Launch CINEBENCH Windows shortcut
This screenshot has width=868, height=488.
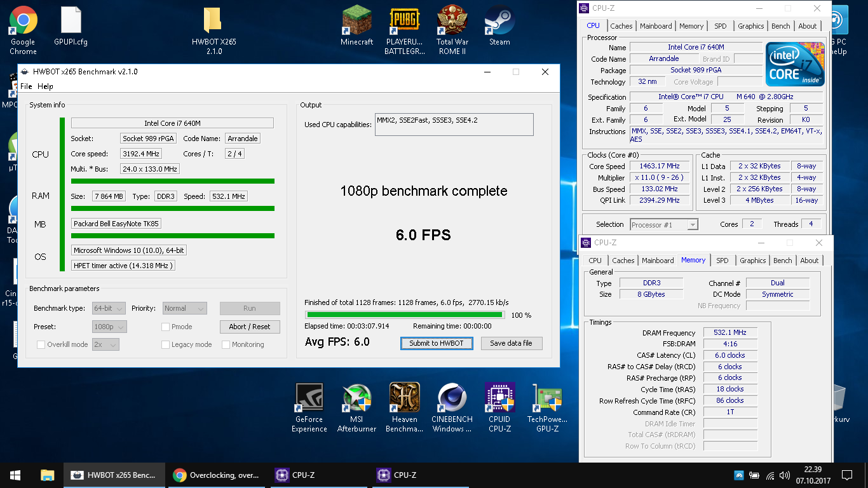pos(452,408)
